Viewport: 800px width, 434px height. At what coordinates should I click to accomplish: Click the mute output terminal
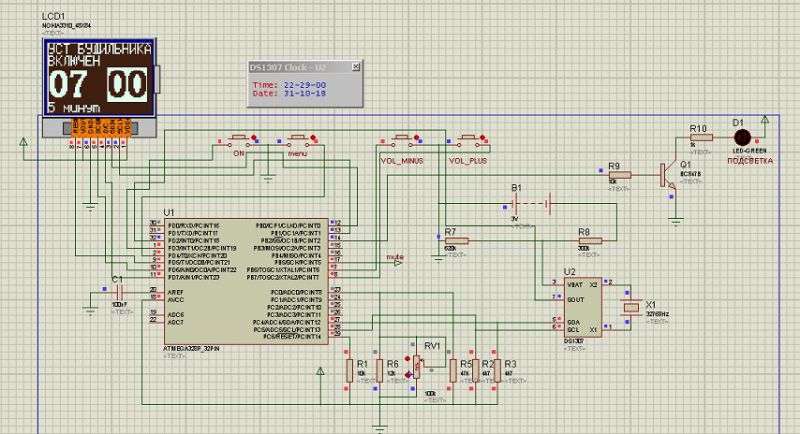(394, 262)
